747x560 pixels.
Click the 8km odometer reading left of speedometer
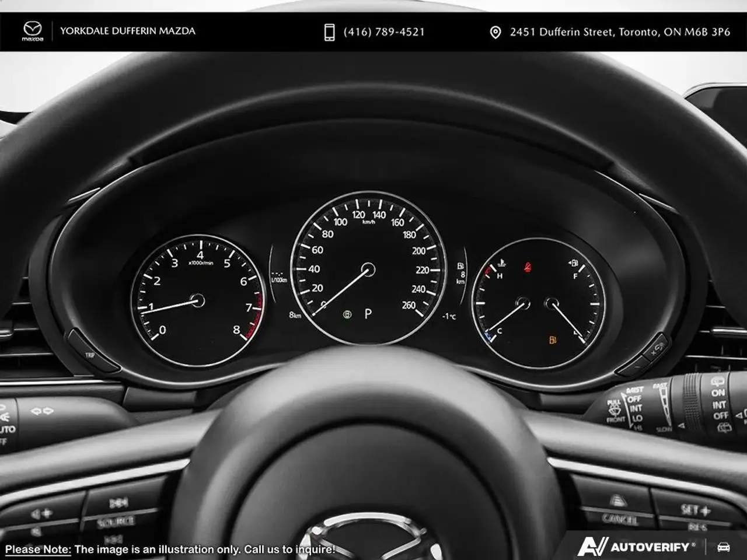(x=295, y=315)
